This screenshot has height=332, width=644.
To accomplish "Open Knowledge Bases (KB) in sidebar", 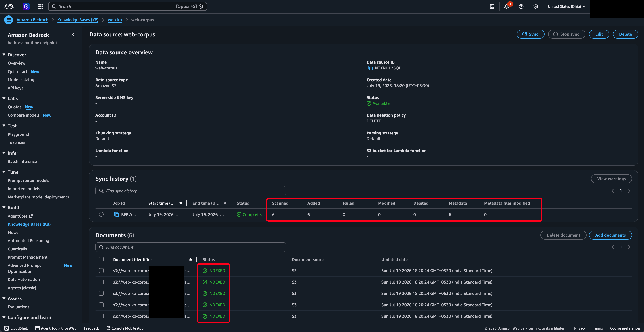I will pos(29,224).
